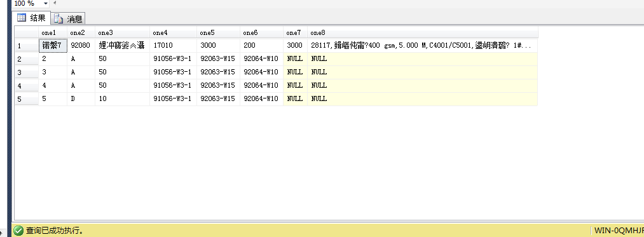Select row header 2 in results grid
This screenshot has width=644, height=237.
click(27, 59)
